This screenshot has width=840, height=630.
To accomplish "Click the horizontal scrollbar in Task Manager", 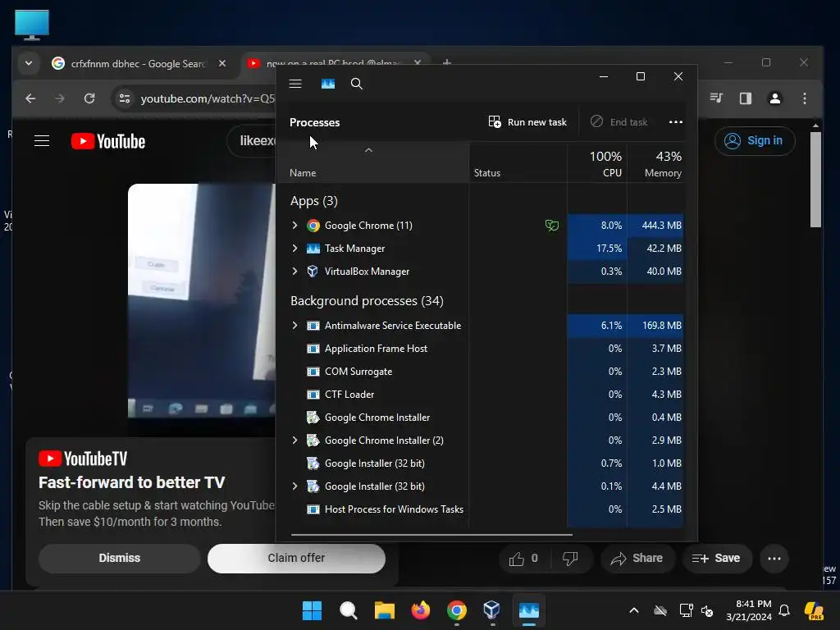I will (431, 534).
